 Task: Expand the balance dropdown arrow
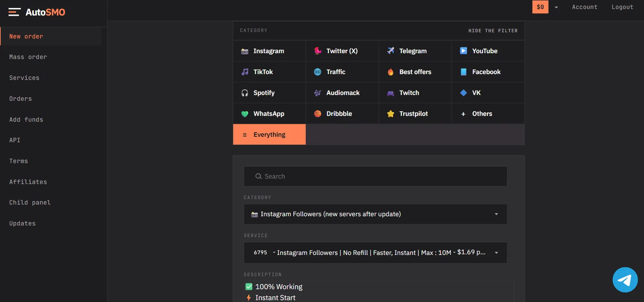[x=556, y=7]
